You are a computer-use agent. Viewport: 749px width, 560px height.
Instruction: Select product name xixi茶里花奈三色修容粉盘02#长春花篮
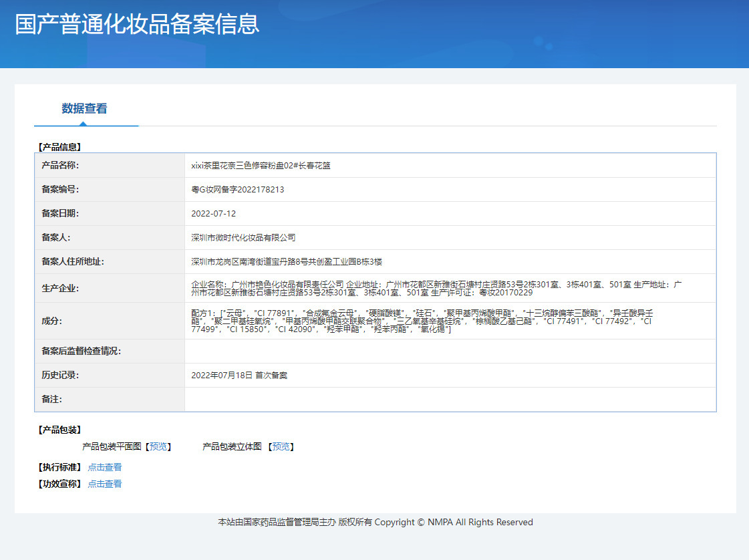pos(261,166)
